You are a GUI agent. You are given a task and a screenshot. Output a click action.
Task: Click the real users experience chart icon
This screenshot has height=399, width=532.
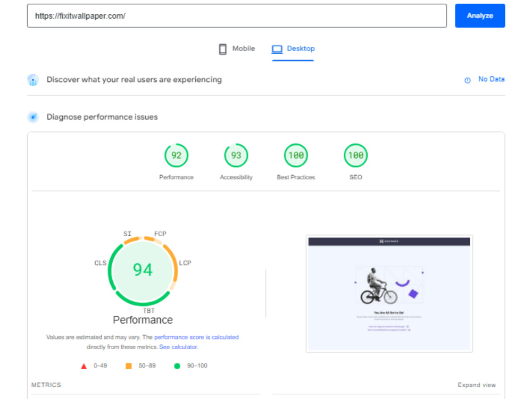point(33,80)
